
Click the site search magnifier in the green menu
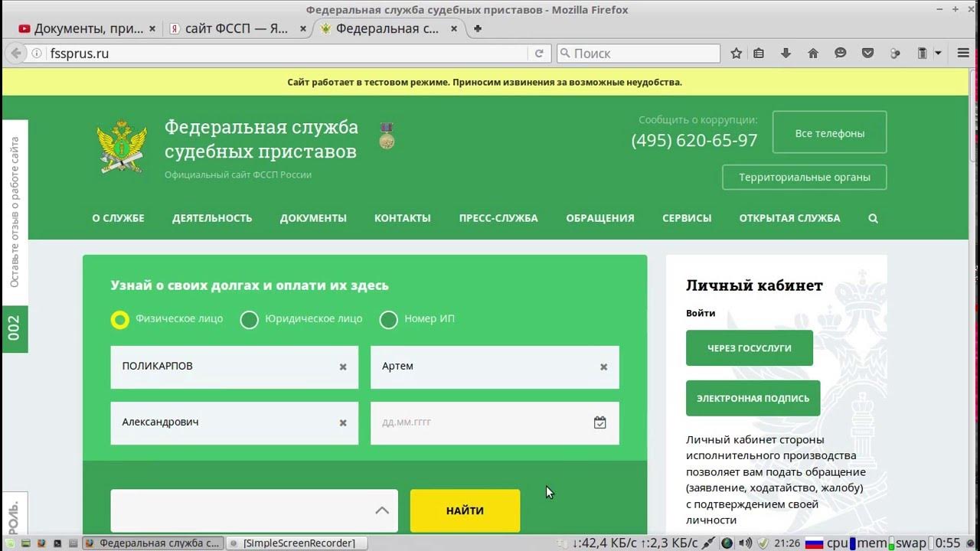(x=873, y=218)
